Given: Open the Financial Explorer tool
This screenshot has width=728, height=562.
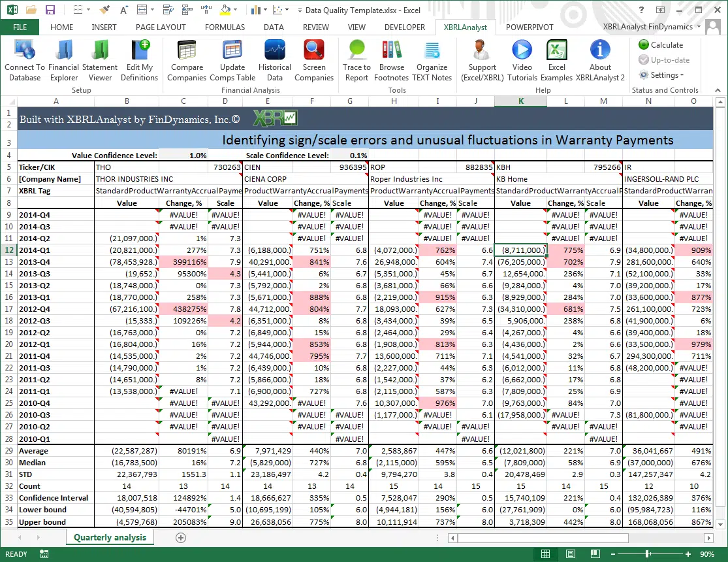Looking at the screenshot, I should (x=64, y=51).
